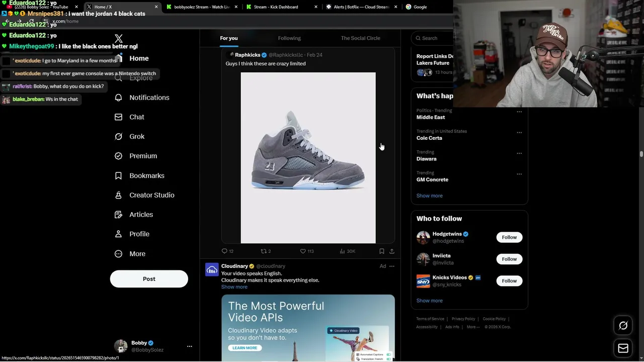Open Ads info footer link
Image resolution: width=644 pixels, height=362 pixels.
click(452, 327)
